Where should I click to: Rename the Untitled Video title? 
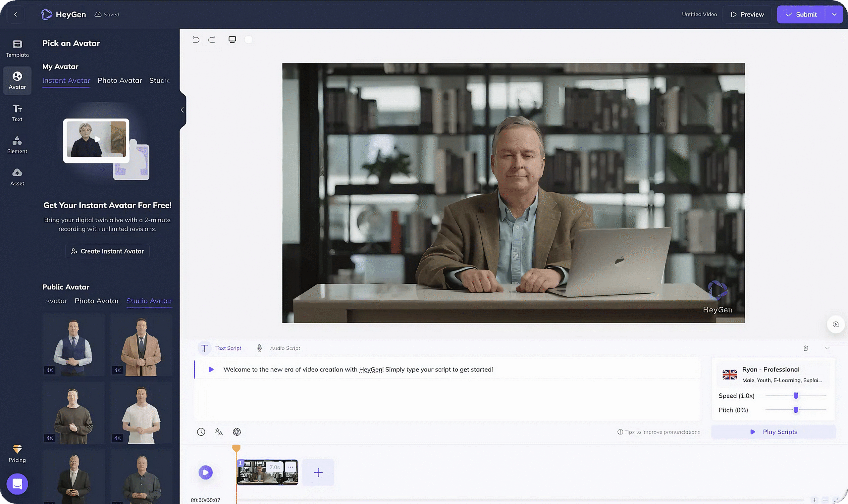pos(699,14)
